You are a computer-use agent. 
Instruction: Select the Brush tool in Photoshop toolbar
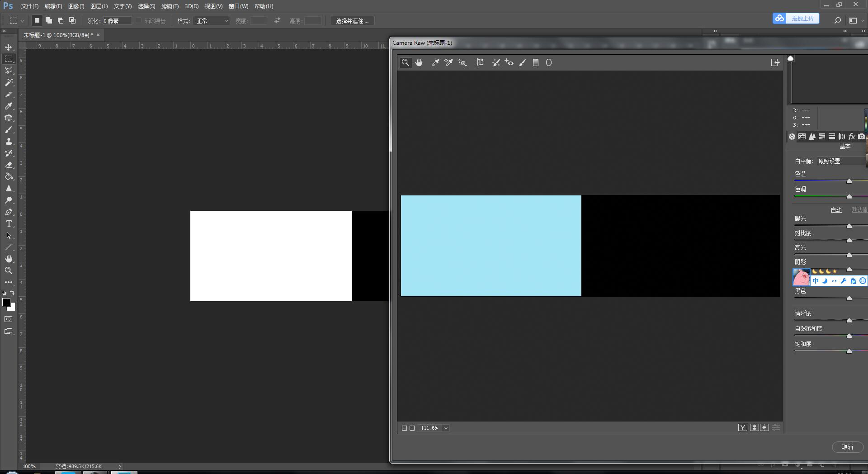[x=9, y=129]
